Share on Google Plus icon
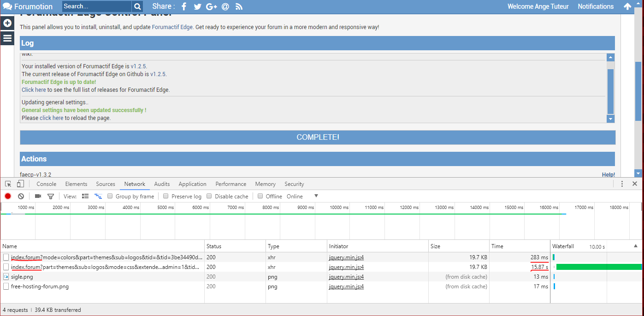 tap(212, 6)
